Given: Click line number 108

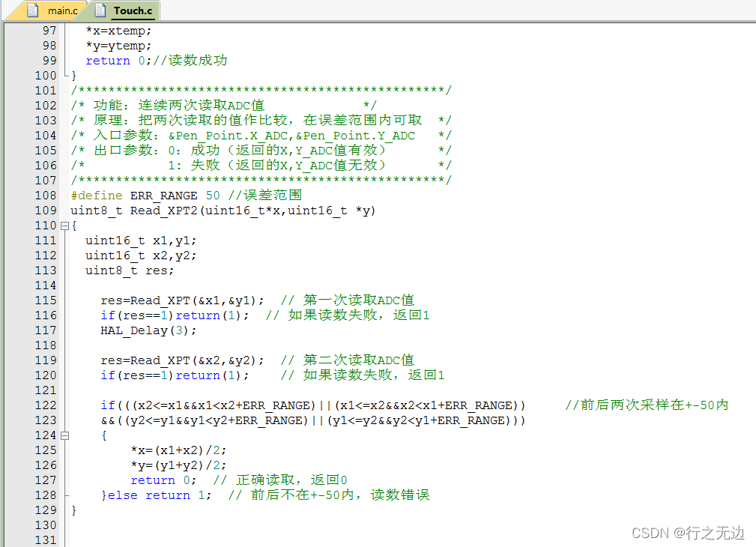Looking at the screenshot, I should coord(46,196).
